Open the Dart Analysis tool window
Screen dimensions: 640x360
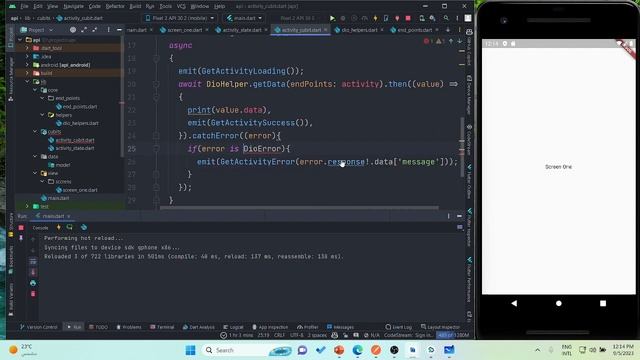[198, 327]
